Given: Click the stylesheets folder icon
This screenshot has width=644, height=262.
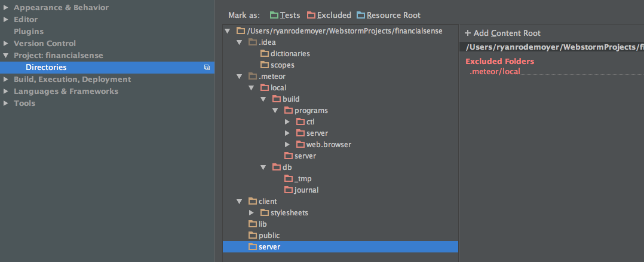Looking at the screenshot, I should [265, 212].
